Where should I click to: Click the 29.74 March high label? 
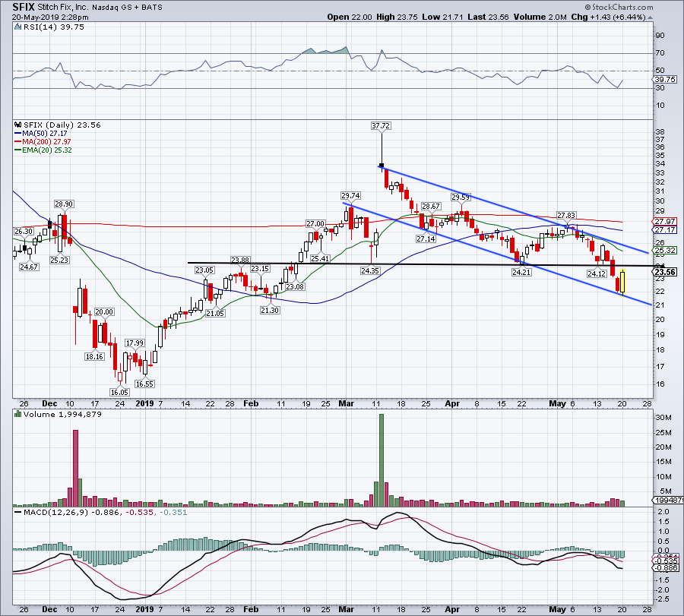tap(350, 196)
